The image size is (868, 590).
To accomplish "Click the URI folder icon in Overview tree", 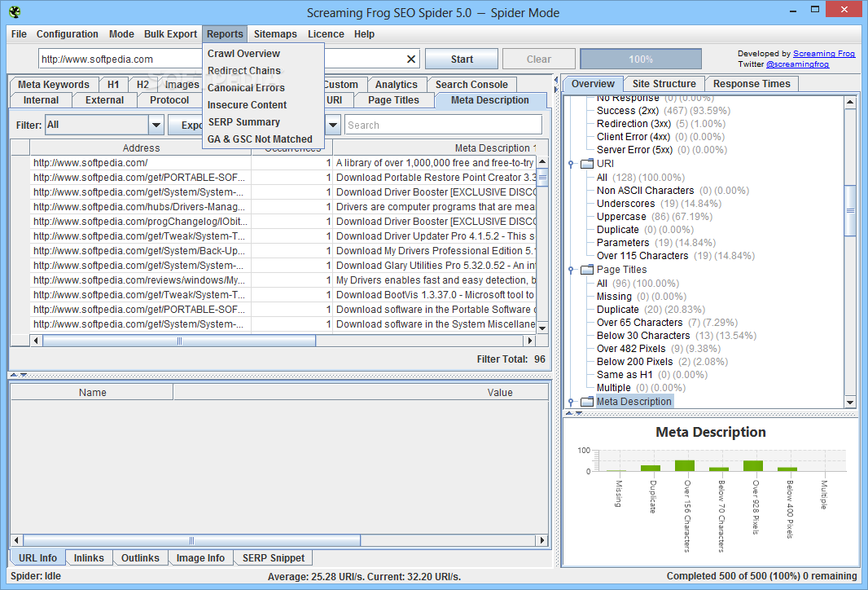I will tap(587, 164).
